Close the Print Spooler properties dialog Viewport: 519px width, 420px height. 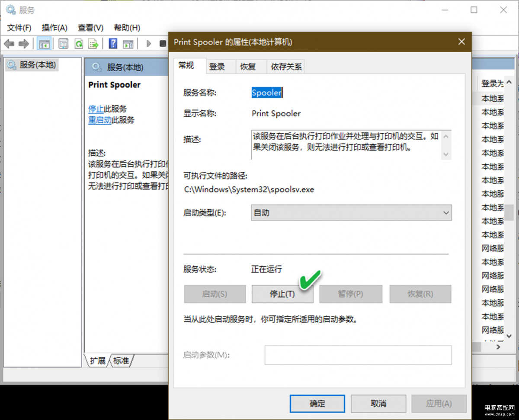pos(461,42)
